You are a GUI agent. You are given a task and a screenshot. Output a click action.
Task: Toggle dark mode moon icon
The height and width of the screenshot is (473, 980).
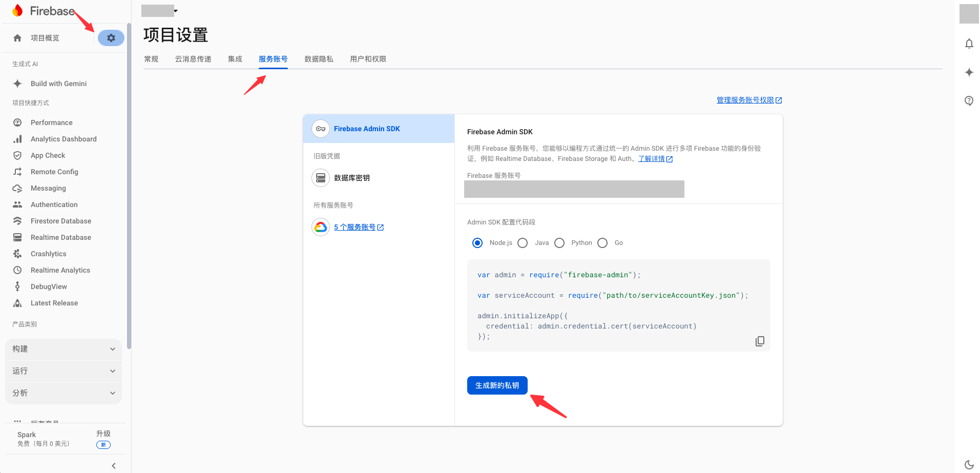pos(969,465)
